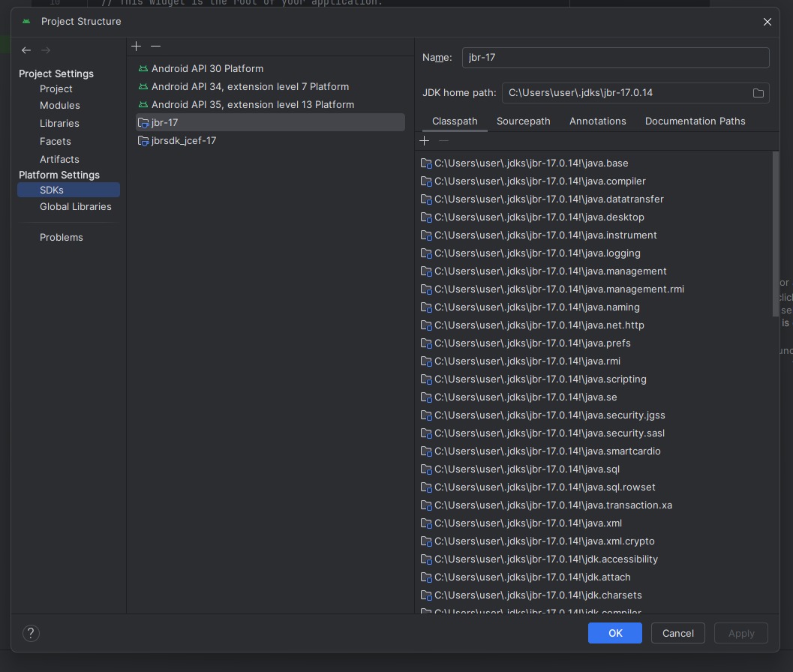The width and height of the screenshot is (793, 672).
Task: Open the Problems section
Action: click(x=62, y=237)
